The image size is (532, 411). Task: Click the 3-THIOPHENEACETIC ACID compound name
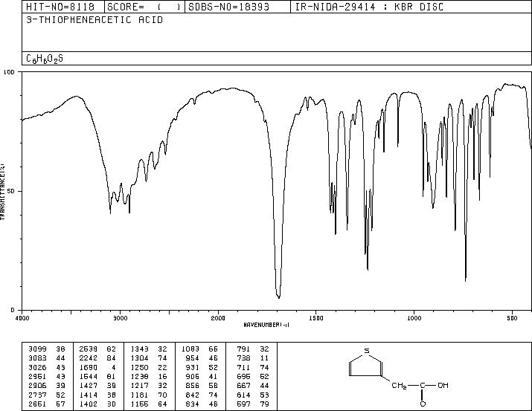pyautogui.click(x=94, y=20)
